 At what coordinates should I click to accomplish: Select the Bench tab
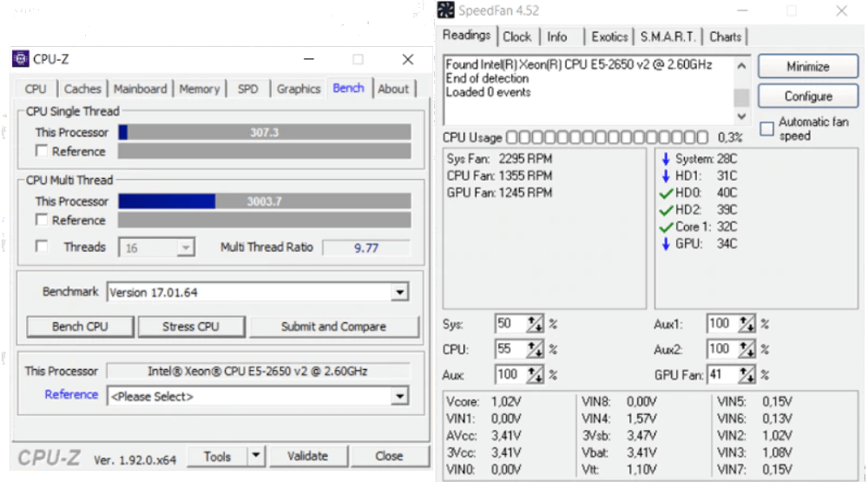coord(349,88)
